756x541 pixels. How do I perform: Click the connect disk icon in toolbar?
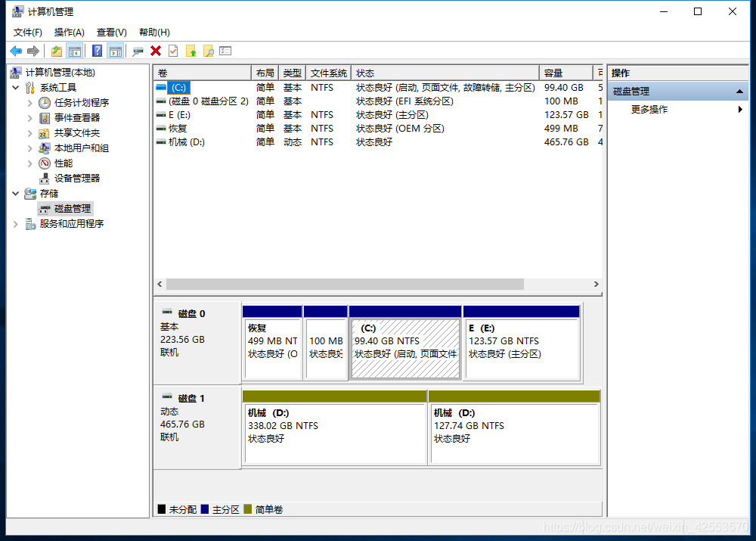pyautogui.click(x=138, y=51)
